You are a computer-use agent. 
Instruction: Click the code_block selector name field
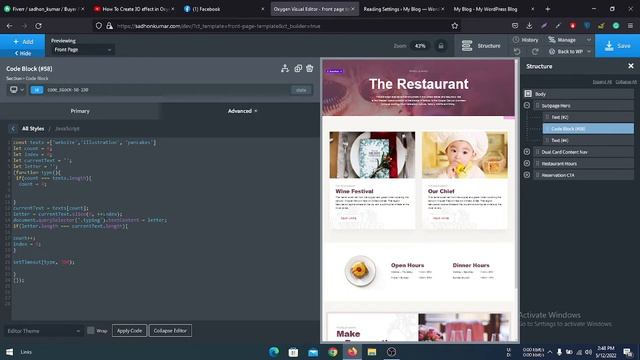[x=167, y=90]
